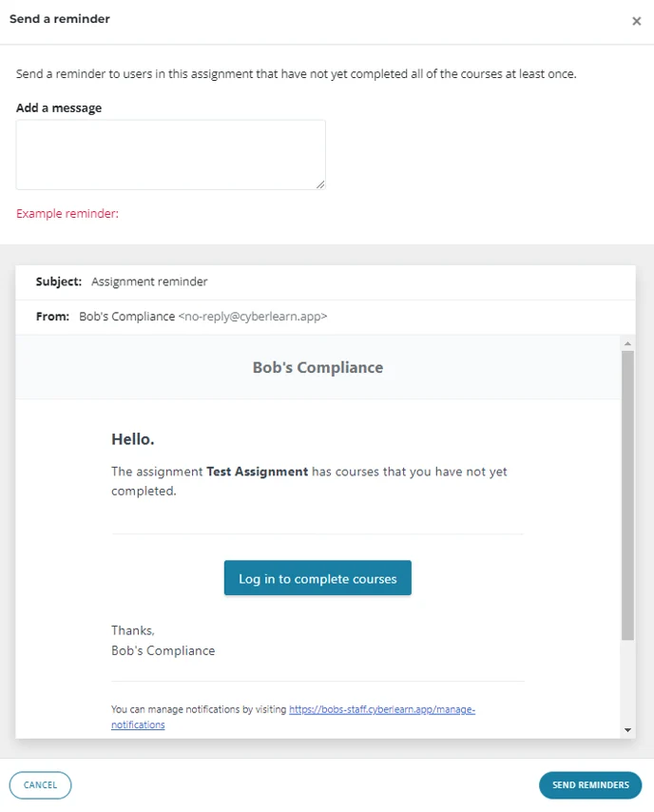Click the preview scrollbar down arrow
Image resolution: width=654 pixels, height=812 pixels.
[627, 730]
